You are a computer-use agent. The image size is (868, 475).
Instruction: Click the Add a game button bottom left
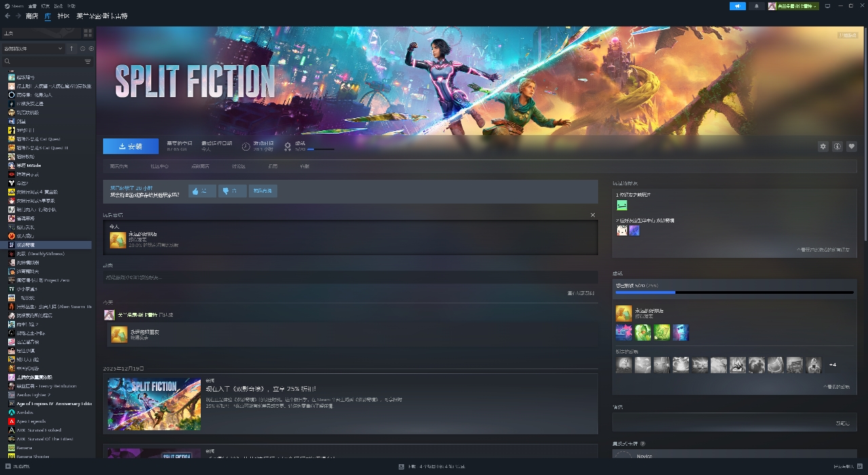tap(17, 466)
